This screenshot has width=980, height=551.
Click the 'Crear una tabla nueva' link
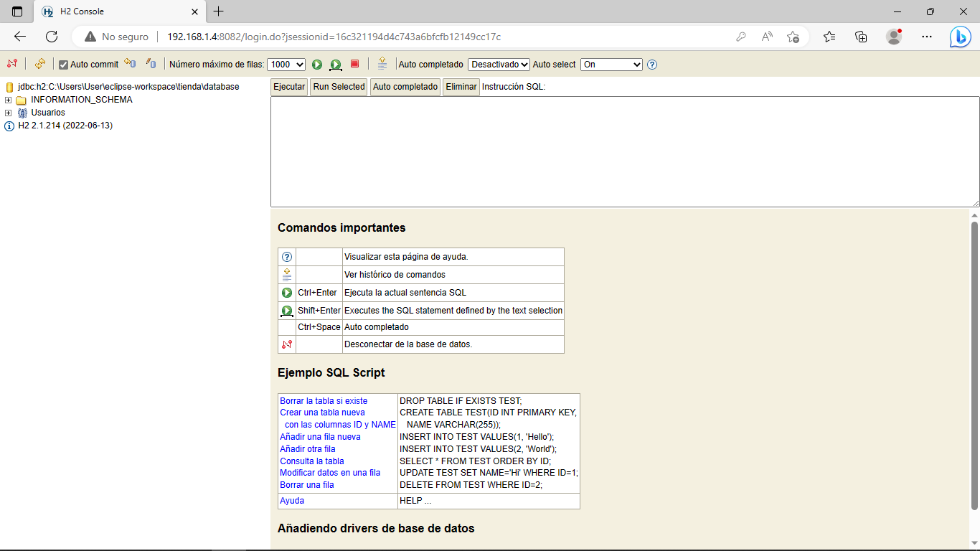click(x=322, y=413)
